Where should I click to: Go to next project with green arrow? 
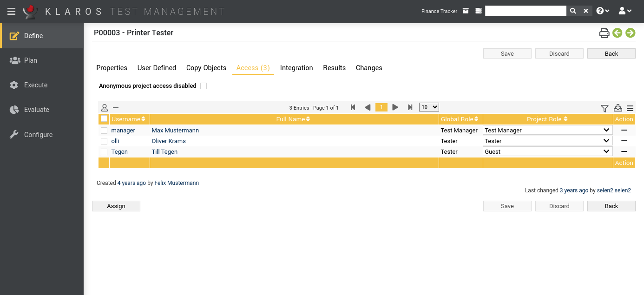click(630, 33)
